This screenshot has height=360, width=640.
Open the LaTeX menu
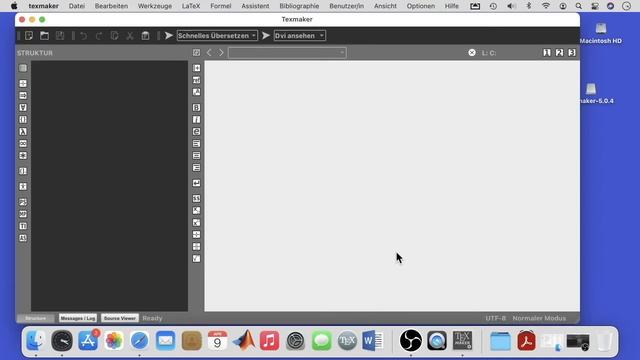191,6
